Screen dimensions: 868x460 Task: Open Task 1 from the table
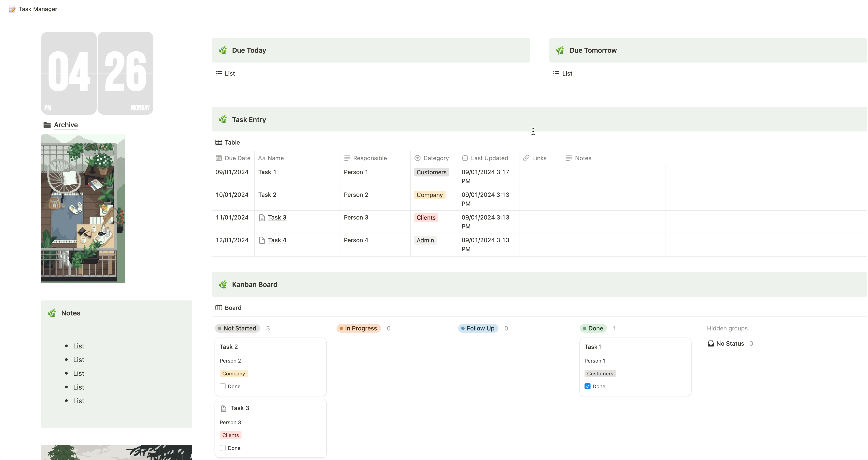pos(267,172)
